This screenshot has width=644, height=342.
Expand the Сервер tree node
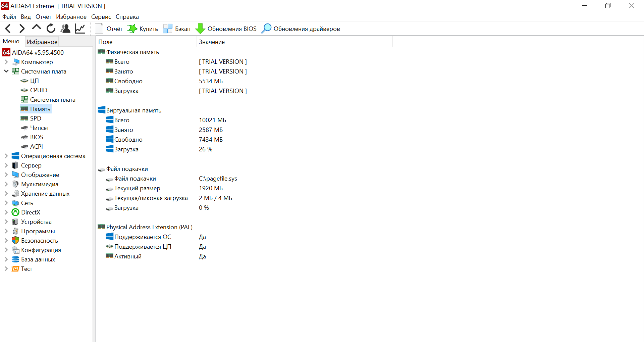point(6,165)
